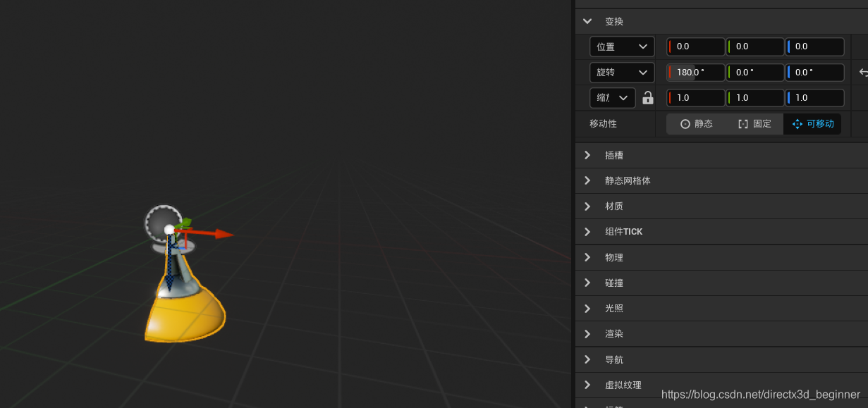
Task: Open the scale type dropdown
Action: [x=612, y=98]
